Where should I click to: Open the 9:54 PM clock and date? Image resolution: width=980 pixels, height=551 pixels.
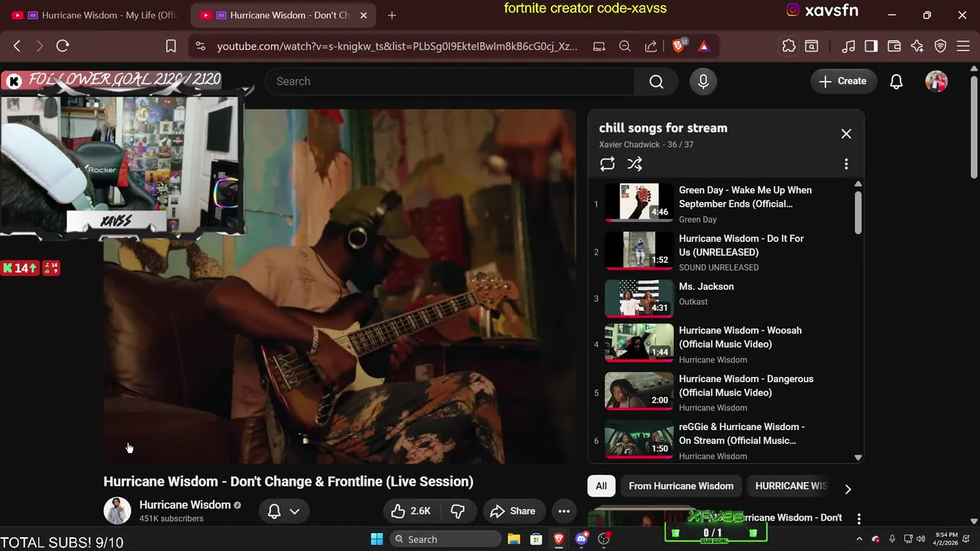pos(946,539)
